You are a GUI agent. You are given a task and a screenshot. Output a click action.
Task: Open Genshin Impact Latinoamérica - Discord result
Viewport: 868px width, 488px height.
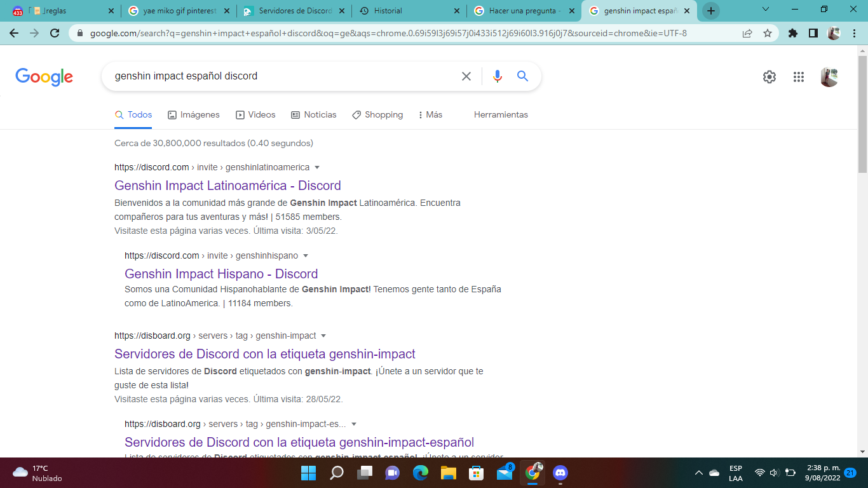pyautogui.click(x=227, y=186)
